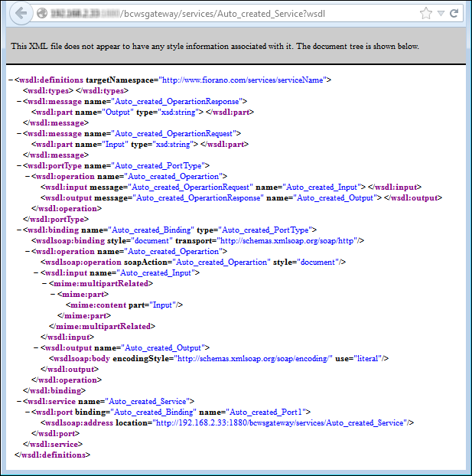472x476 pixels.
Task: Collapse the mime:multipartRelated node
Action: tap(44, 283)
